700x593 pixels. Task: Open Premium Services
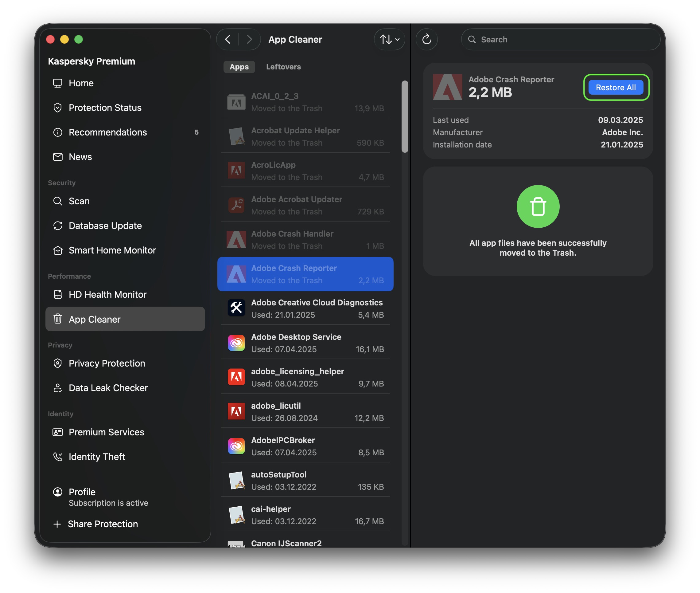125,432
